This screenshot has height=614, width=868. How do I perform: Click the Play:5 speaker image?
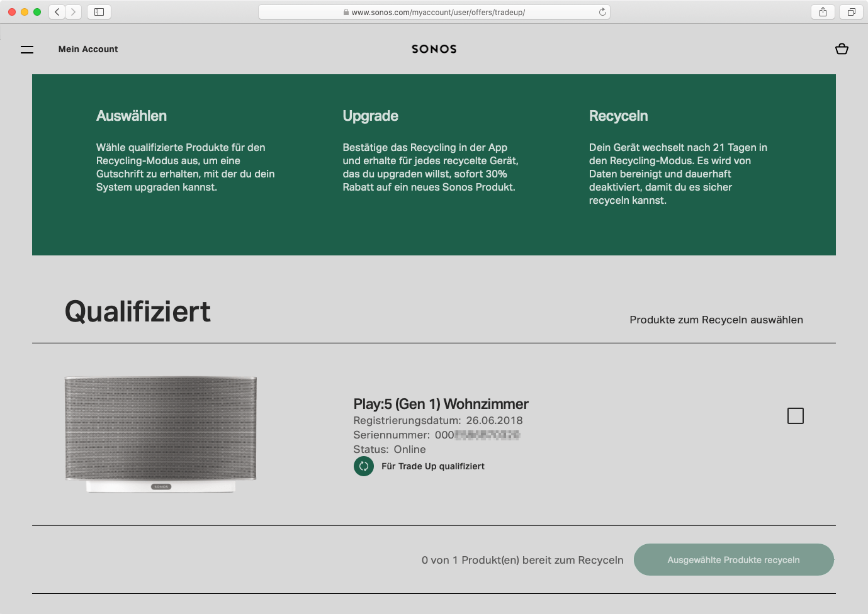(161, 434)
